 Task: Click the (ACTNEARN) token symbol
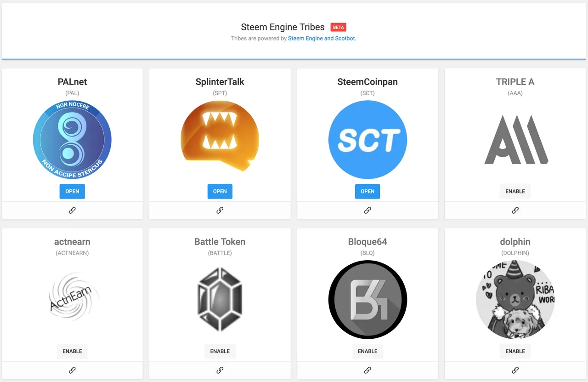pos(72,253)
